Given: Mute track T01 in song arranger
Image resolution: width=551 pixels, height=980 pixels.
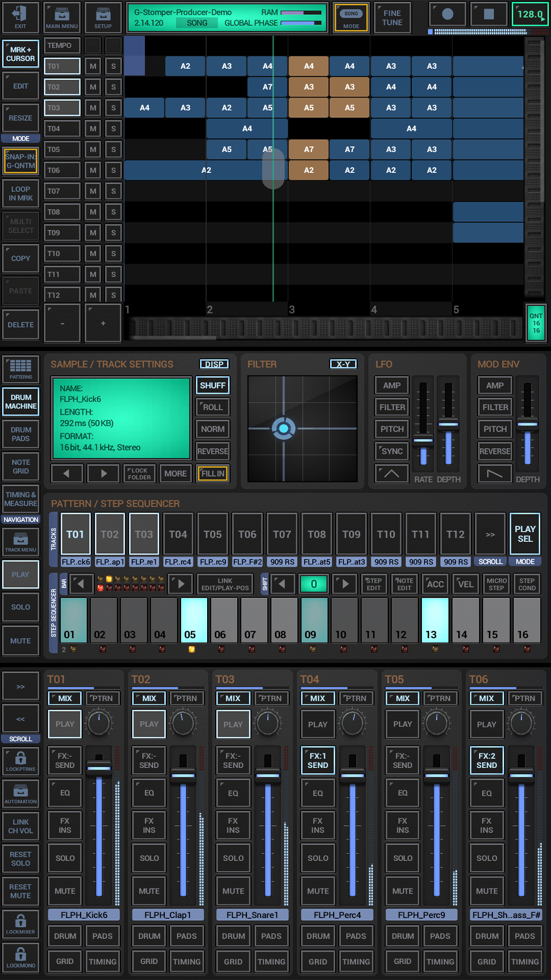Looking at the screenshot, I should point(93,66).
